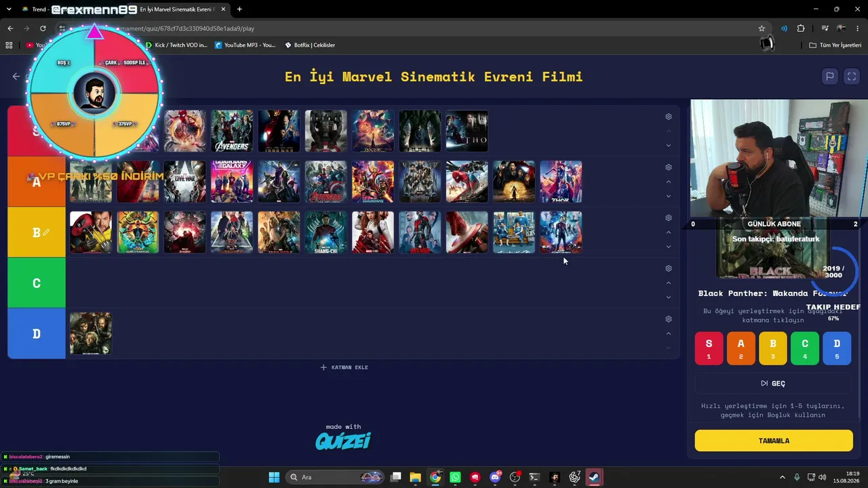Image resolution: width=868 pixels, height=488 pixels.
Task: Open Discord from the taskbar
Action: point(495,477)
